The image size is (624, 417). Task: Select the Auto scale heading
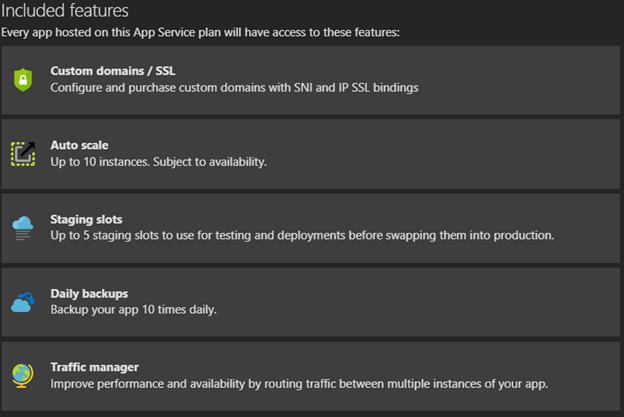point(79,145)
